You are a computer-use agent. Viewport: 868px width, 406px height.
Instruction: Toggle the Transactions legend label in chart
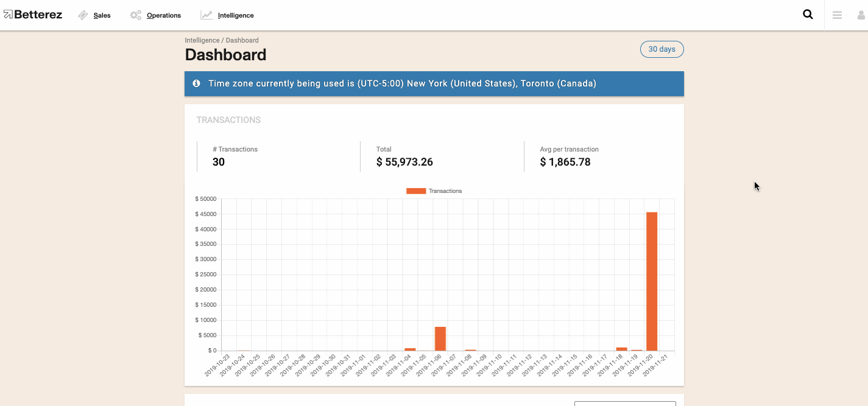click(445, 191)
